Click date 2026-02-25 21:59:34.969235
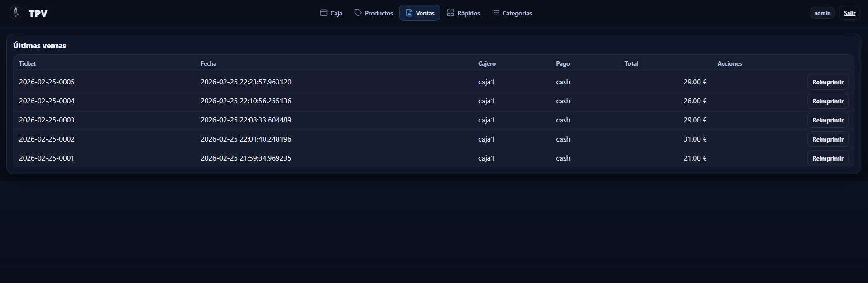 point(246,158)
